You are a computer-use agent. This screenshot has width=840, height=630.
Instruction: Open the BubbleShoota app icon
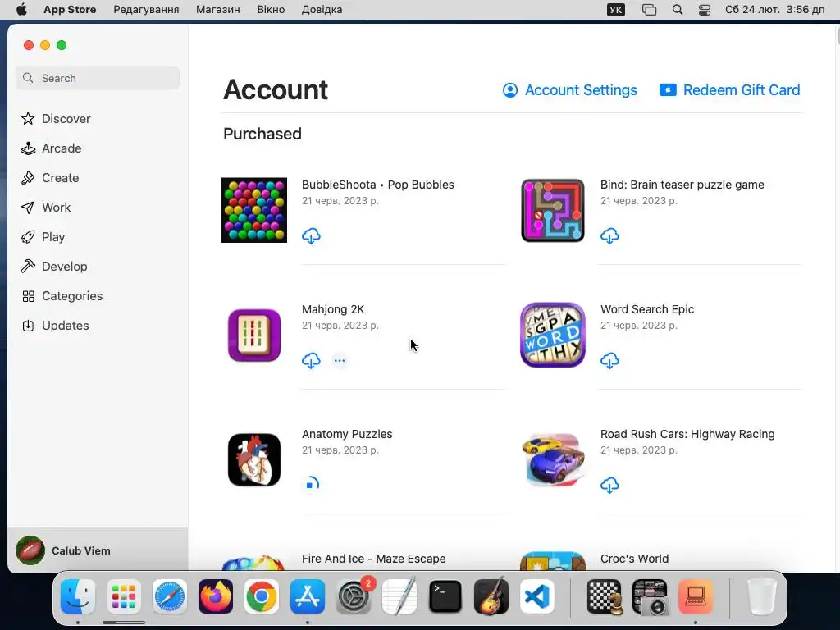pyautogui.click(x=254, y=210)
